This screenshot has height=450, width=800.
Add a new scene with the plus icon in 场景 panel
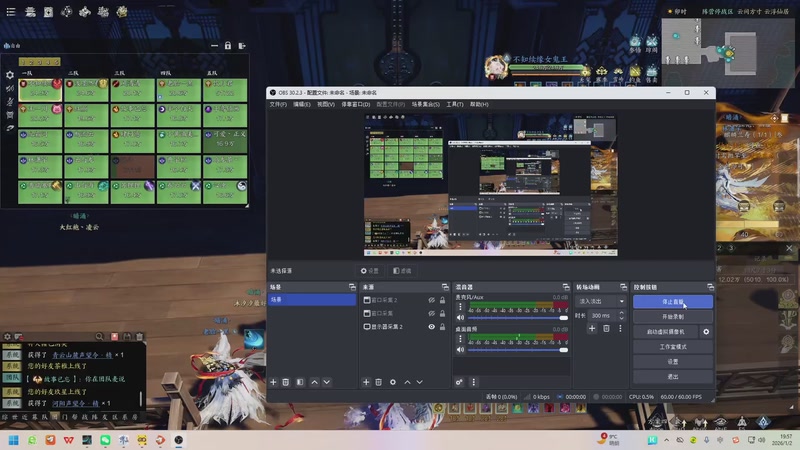pos(273,382)
